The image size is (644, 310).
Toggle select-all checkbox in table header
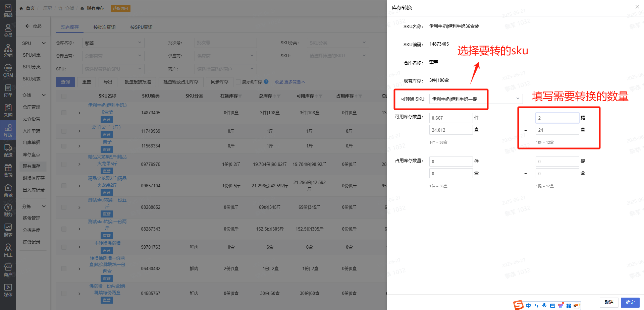(64, 96)
